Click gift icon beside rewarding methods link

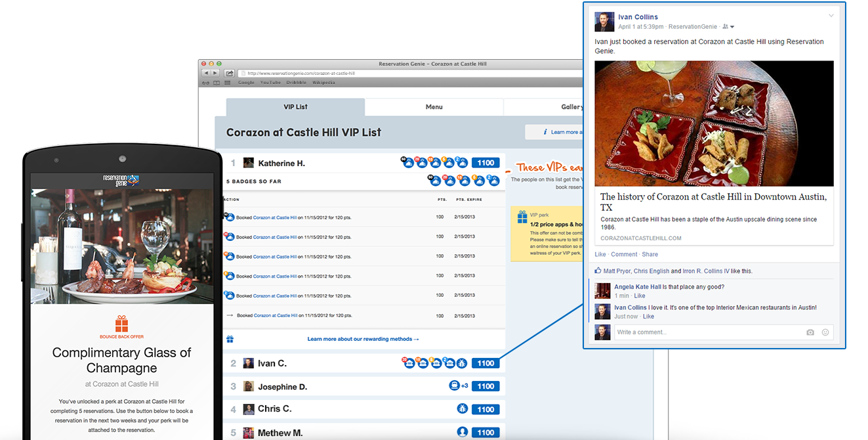pyautogui.click(x=230, y=340)
